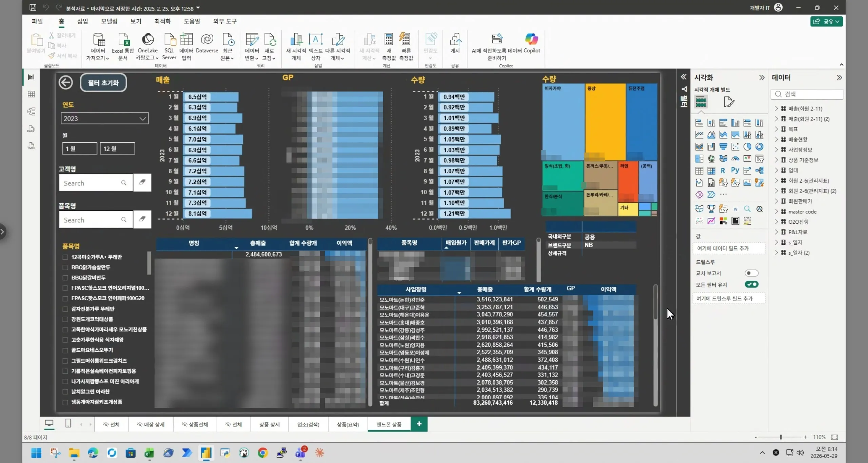Switch to the 업소(검색) page tab
Viewport: 868px width, 463px height.
pyautogui.click(x=308, y=424)
